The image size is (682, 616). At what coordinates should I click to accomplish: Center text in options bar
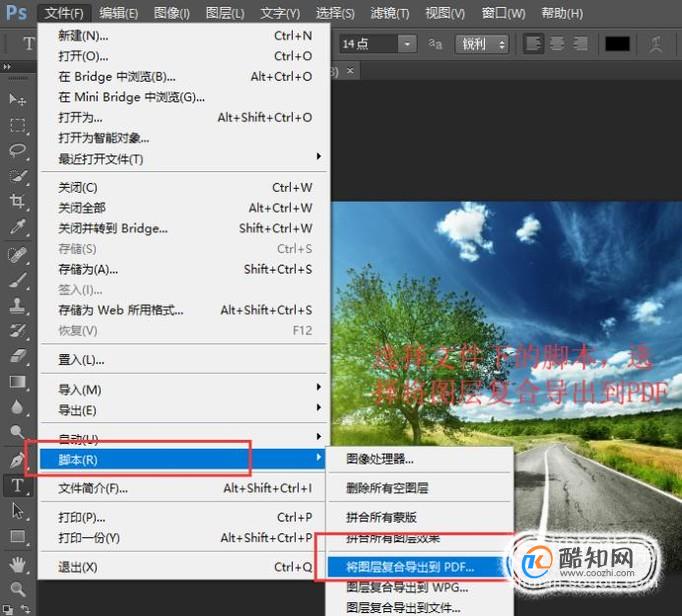click(x=558, y=44)
